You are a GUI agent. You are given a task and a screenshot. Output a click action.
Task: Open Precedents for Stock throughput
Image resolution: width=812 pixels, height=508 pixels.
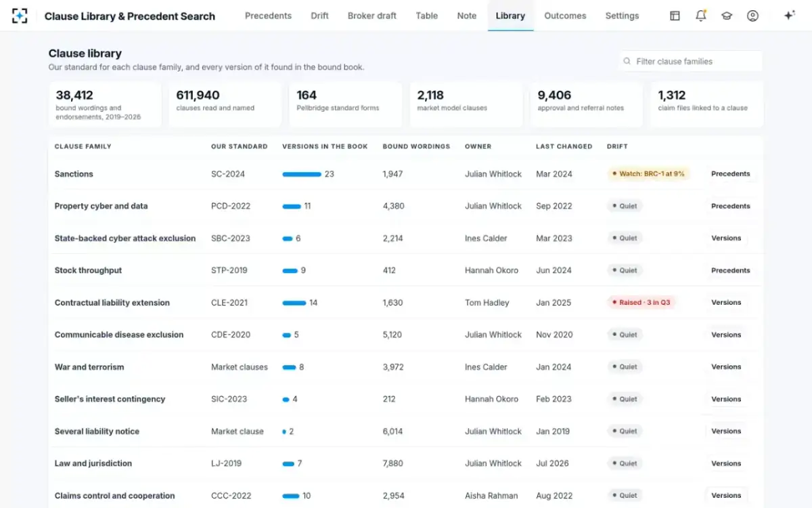(731, 270)
